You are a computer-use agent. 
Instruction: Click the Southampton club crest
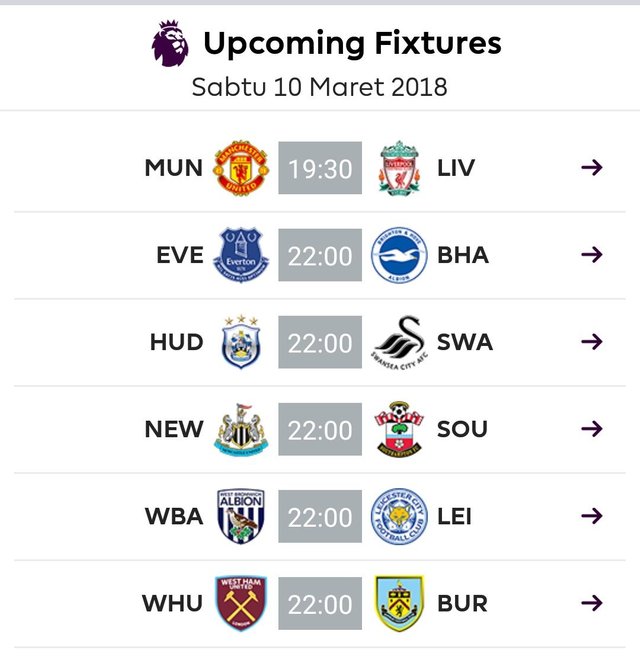pos(399,429)
